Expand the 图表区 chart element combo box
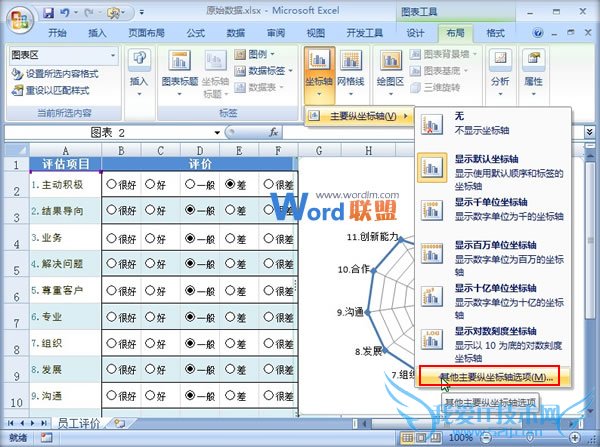The image size is (600, 447). tap(112, 55)
